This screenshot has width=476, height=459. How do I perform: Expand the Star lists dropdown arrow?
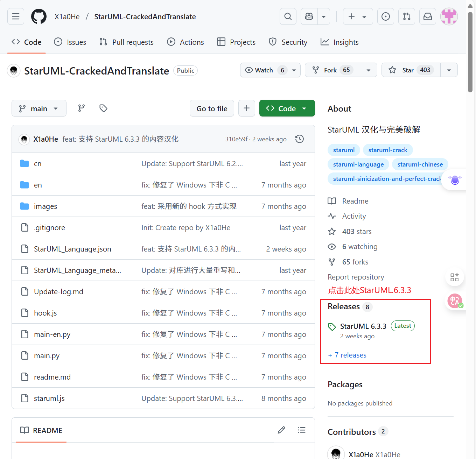tap(449, 70)
